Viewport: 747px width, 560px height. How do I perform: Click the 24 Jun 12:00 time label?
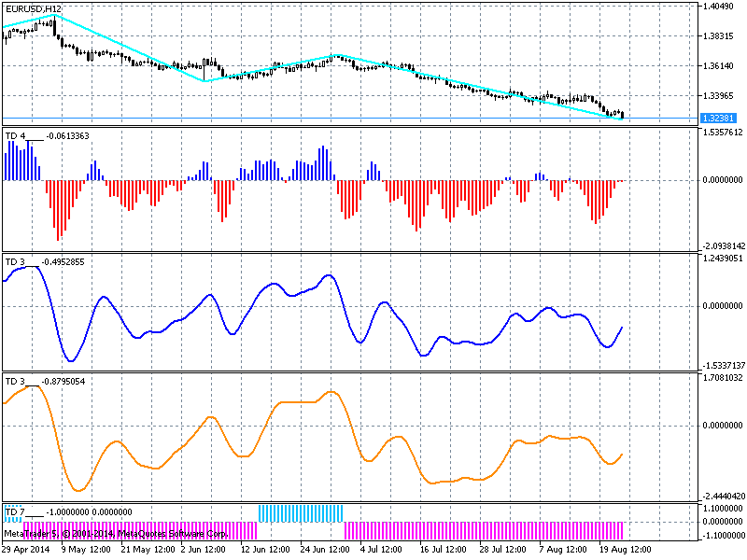pos(325,550)
